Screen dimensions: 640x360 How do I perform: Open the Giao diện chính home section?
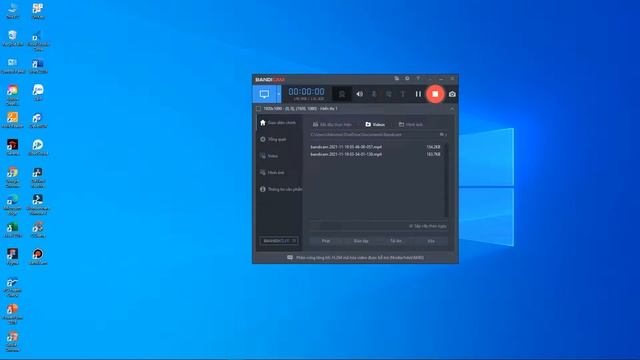[x=278, y=122]
